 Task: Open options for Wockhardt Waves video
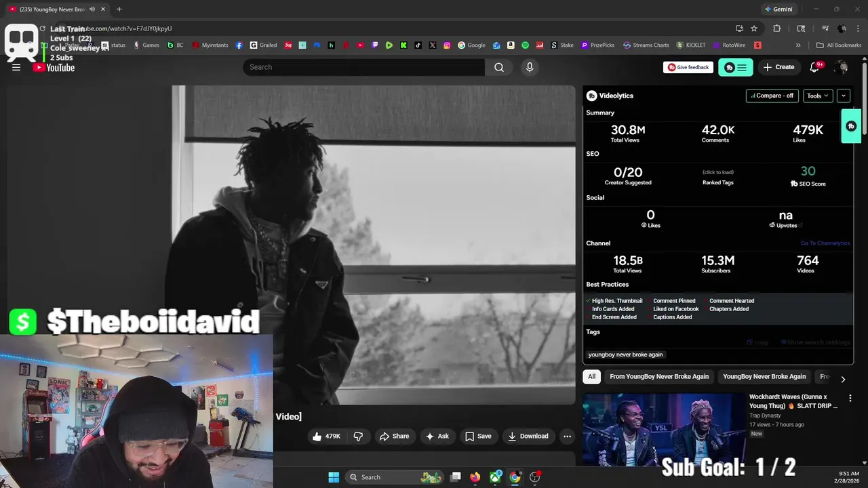850,398
